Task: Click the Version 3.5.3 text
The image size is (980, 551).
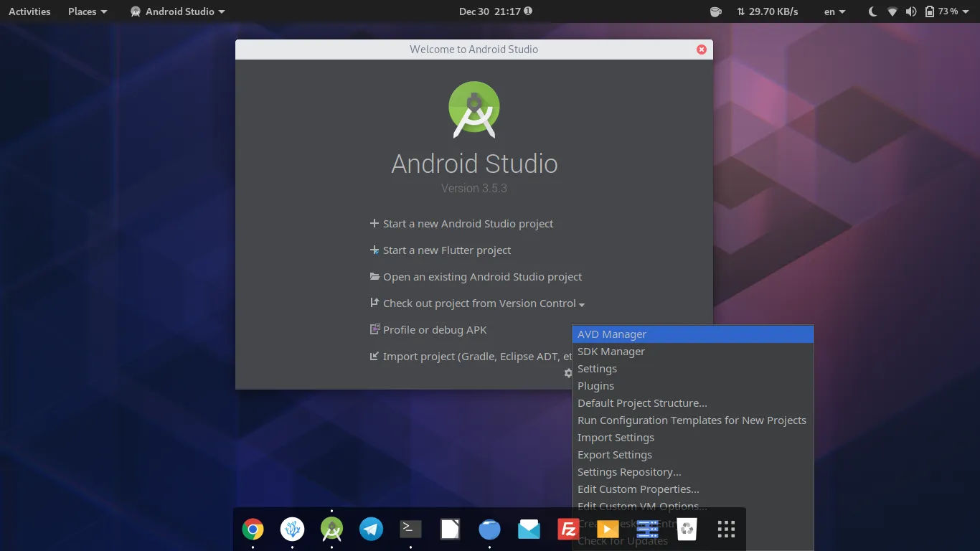Action: pyautogui.click(x=474, y=188)
